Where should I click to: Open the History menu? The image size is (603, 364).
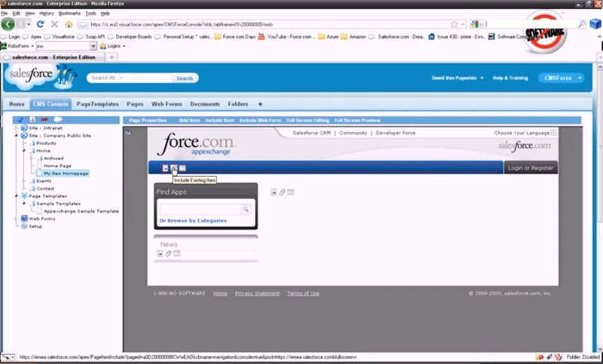[x=47, y=14]
